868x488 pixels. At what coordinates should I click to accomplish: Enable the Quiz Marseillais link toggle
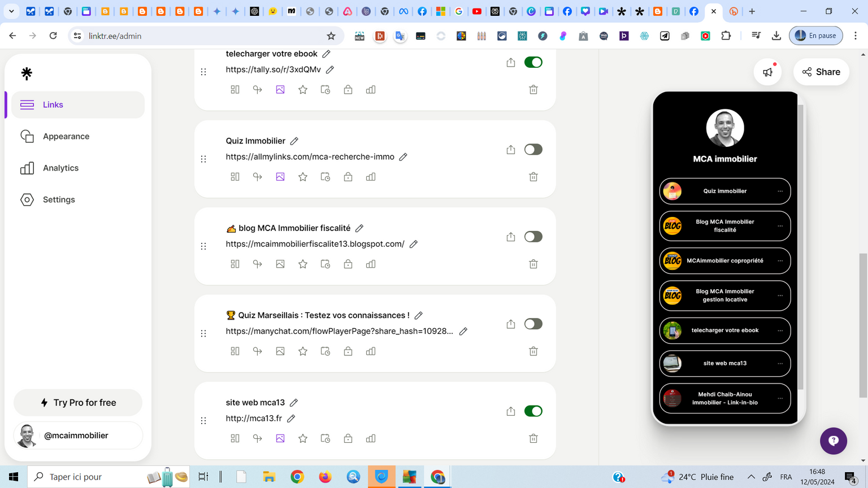533,324
